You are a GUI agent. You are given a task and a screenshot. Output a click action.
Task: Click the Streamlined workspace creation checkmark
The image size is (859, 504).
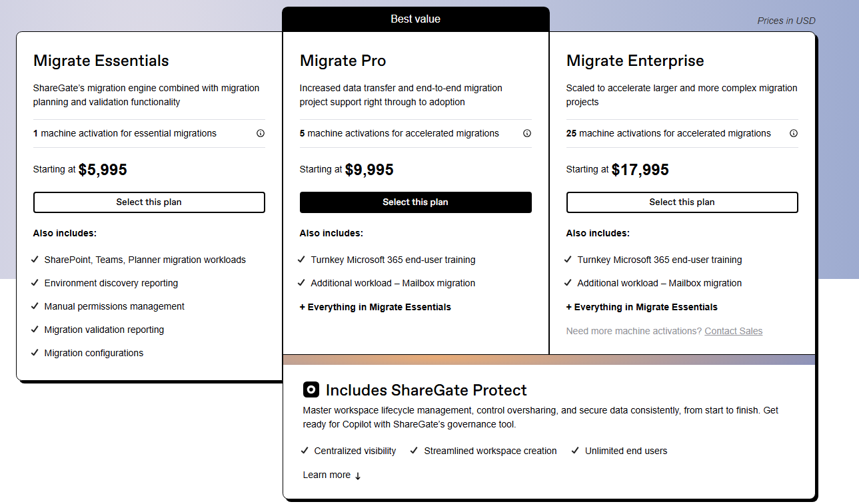414,451
